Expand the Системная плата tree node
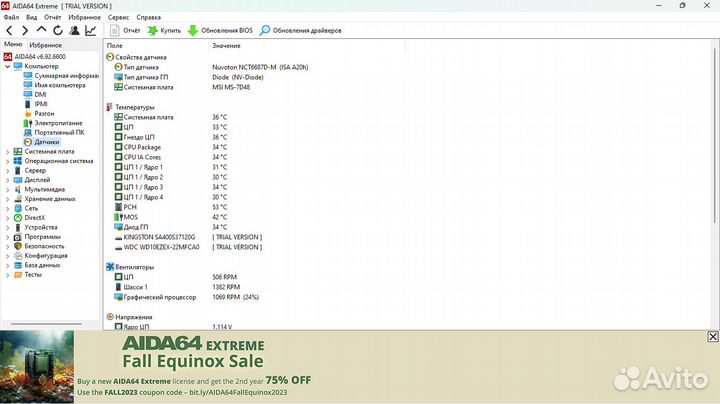This screenshot has width=720, height=404. (x=8, y=151)
